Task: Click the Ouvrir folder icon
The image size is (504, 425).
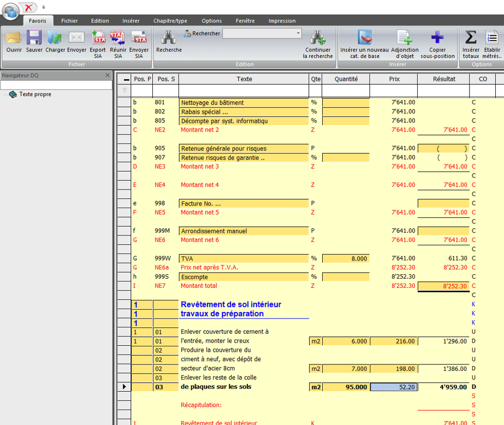Action: pos(14,38)
